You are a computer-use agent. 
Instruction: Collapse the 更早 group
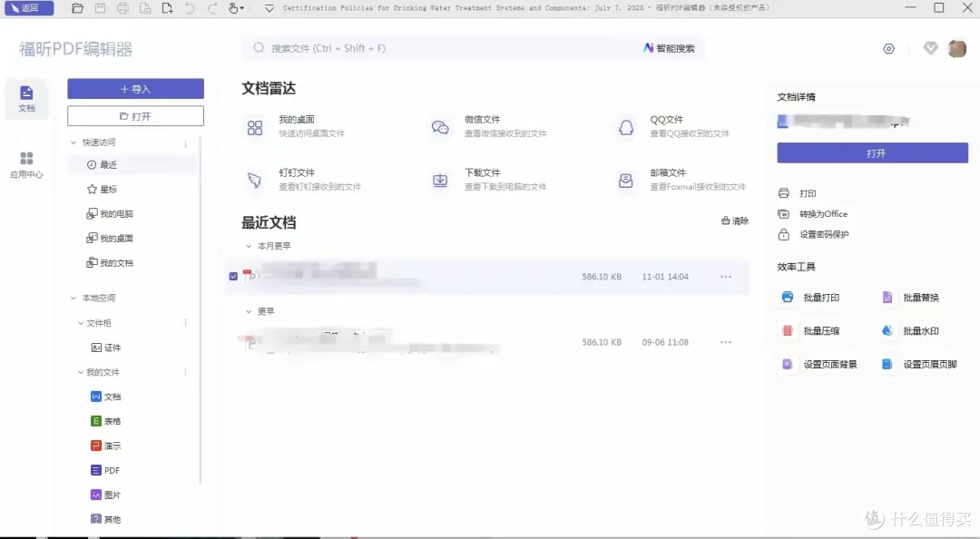[x=249, y=311]
